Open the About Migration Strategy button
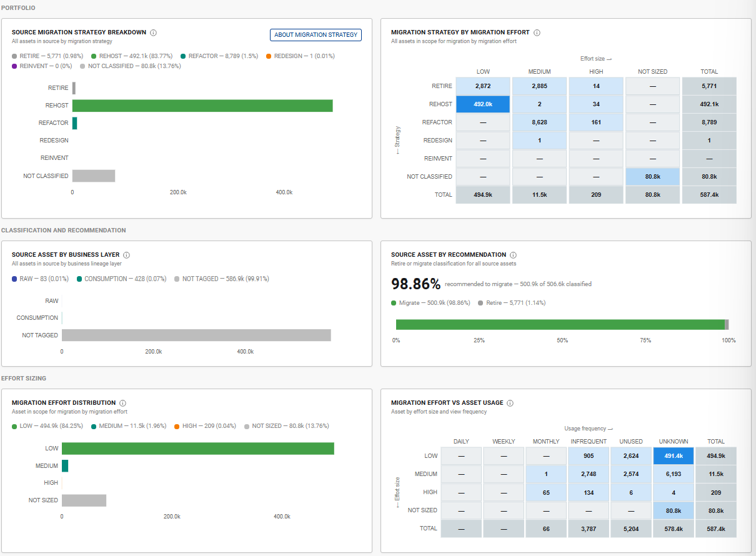This screenshot has width=756, height=556. (x=316, y=35)
